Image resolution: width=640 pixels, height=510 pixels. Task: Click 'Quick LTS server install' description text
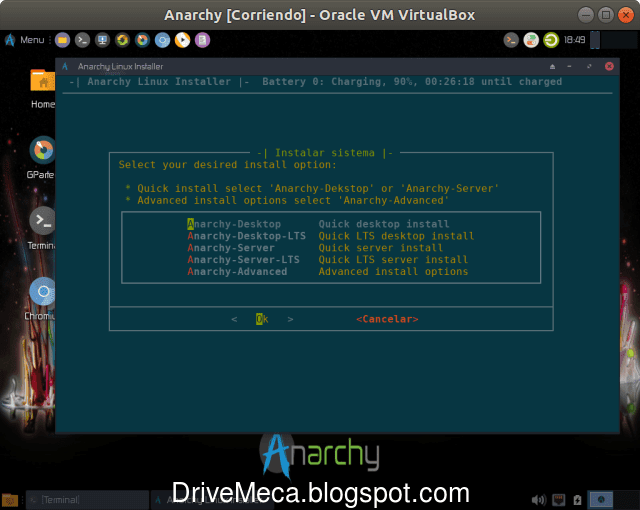(x=393, y=259)
